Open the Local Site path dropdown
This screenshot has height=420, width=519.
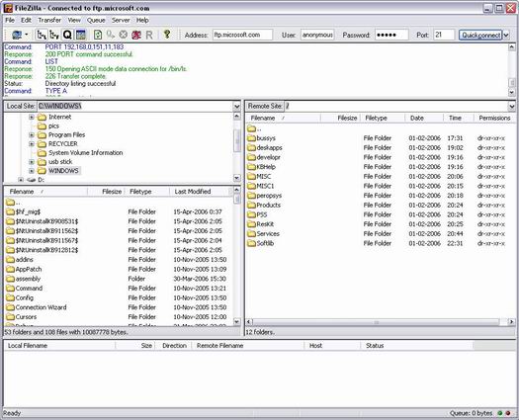[x=236, y=107]
